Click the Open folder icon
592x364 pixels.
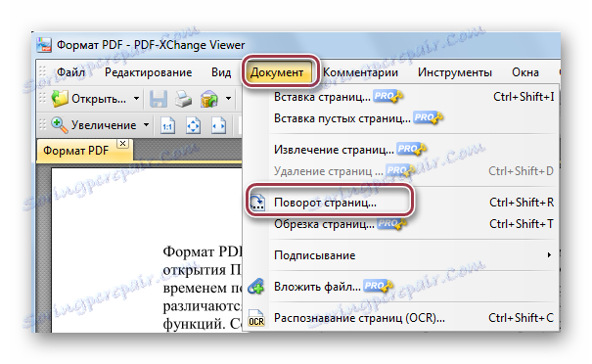60,99
